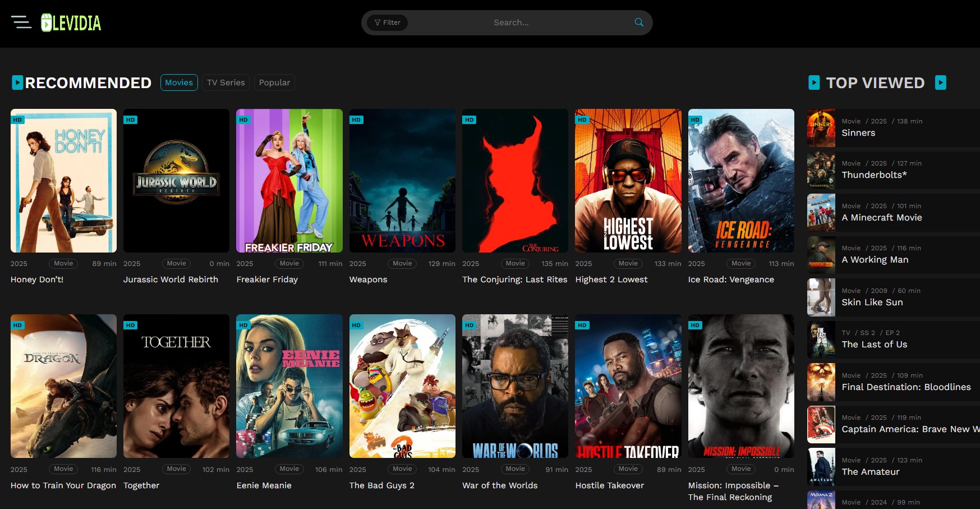Viewport: 980px width, 509px height.
Task: Open Sinners from the Top Viewed list
Action: tap(858, 132)
